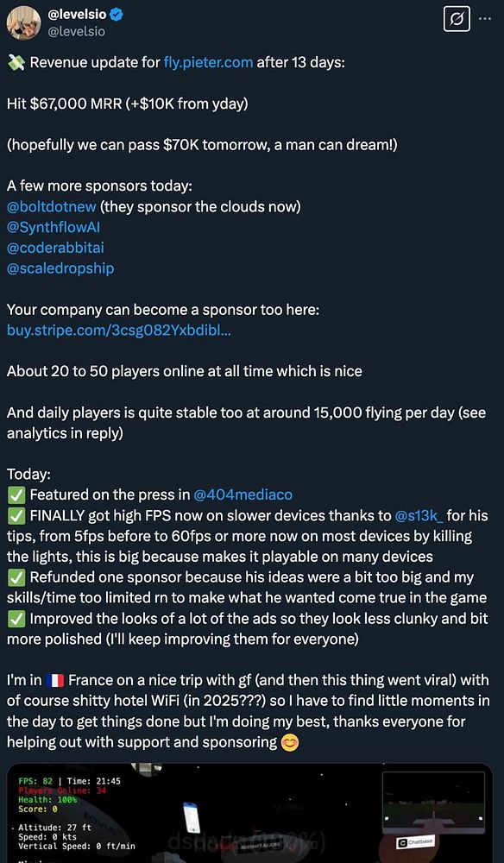
Task: Click the checkmark emoji beside 'Featured on the press'
Action: point(15,494)
